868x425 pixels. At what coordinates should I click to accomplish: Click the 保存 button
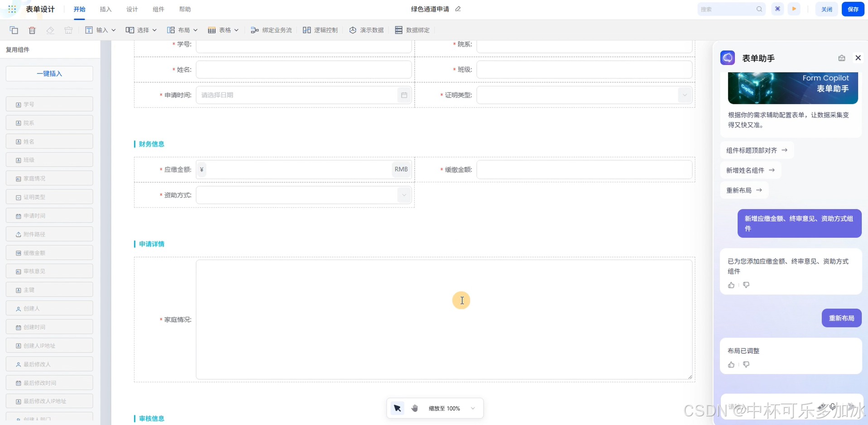(x=853, y=9)
